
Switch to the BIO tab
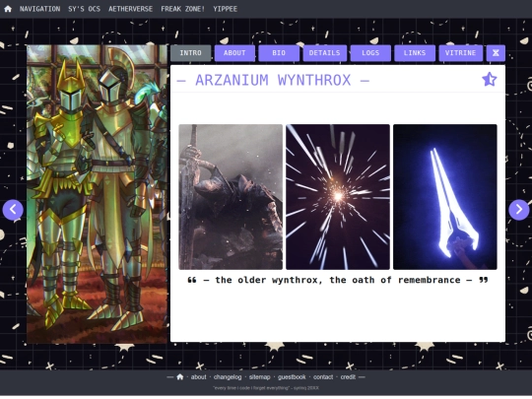[x=279, y=53]
